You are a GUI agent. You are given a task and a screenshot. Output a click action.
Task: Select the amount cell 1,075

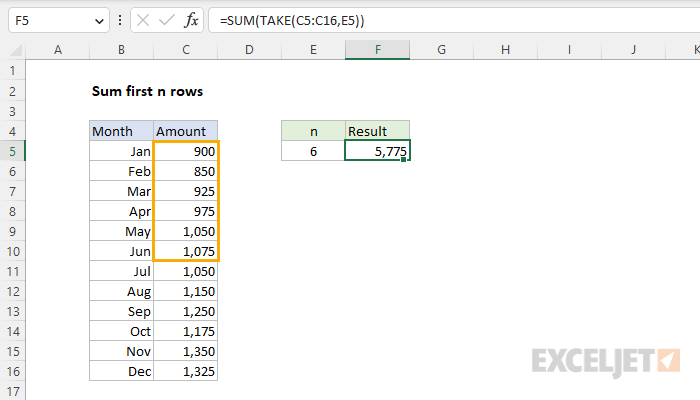click(x=186, y=251)
